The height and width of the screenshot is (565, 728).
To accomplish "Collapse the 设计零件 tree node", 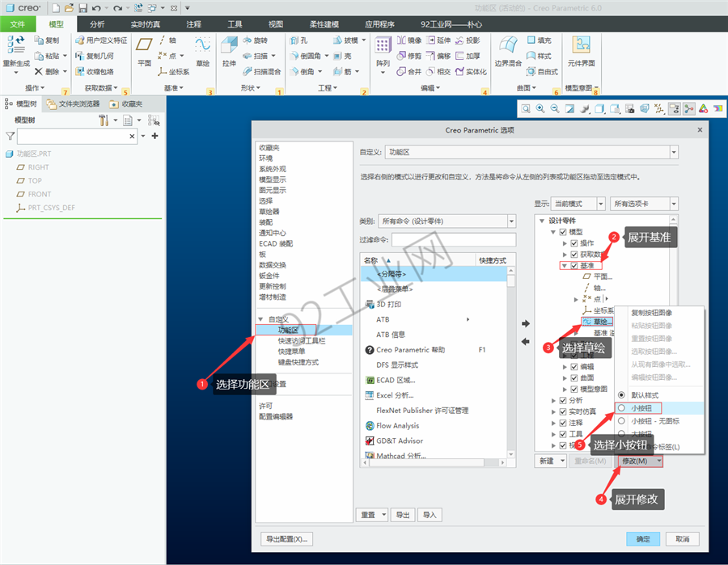I will click(541, 221).
